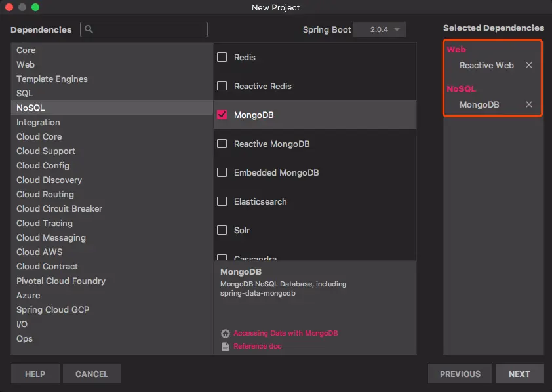The image size is (552, 392).
Task: Select the Cloud Contract category
Action: coord(112,266)
